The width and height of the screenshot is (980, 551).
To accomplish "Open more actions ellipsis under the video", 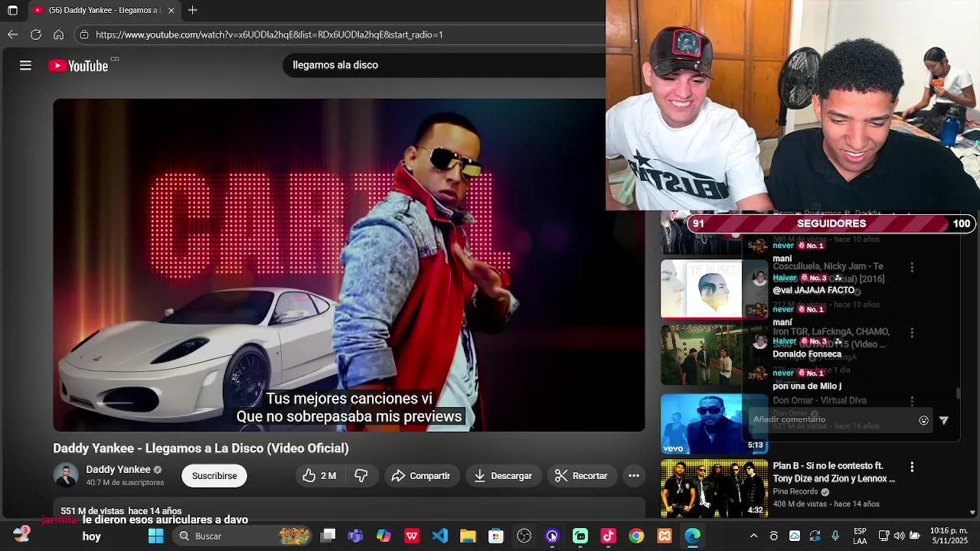I will [x=634, y=476].
